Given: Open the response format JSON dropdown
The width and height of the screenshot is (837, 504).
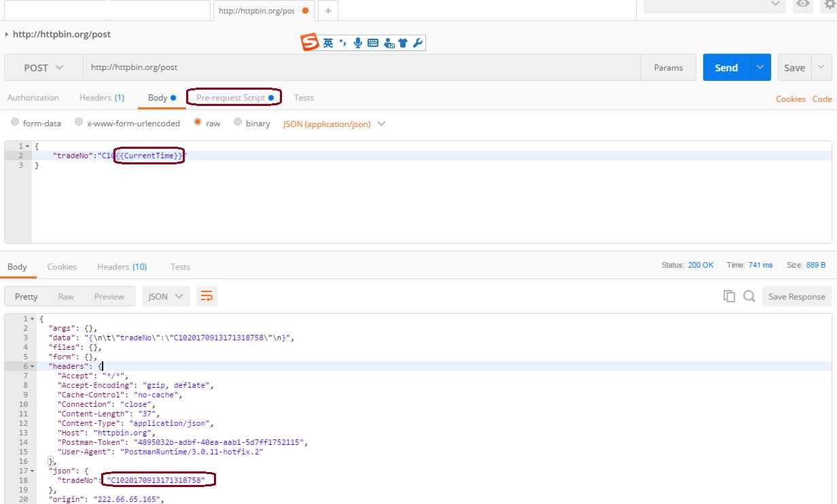Looking at the screenshot, I should tap(166, 296).
